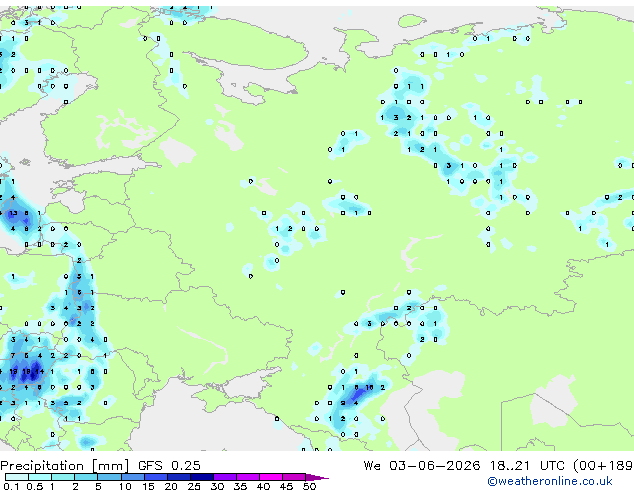Image resolution: width=634 pixels, height=490 pixels.
Task: Click the '20' legend scale label
Action: (x=171, y=486)
